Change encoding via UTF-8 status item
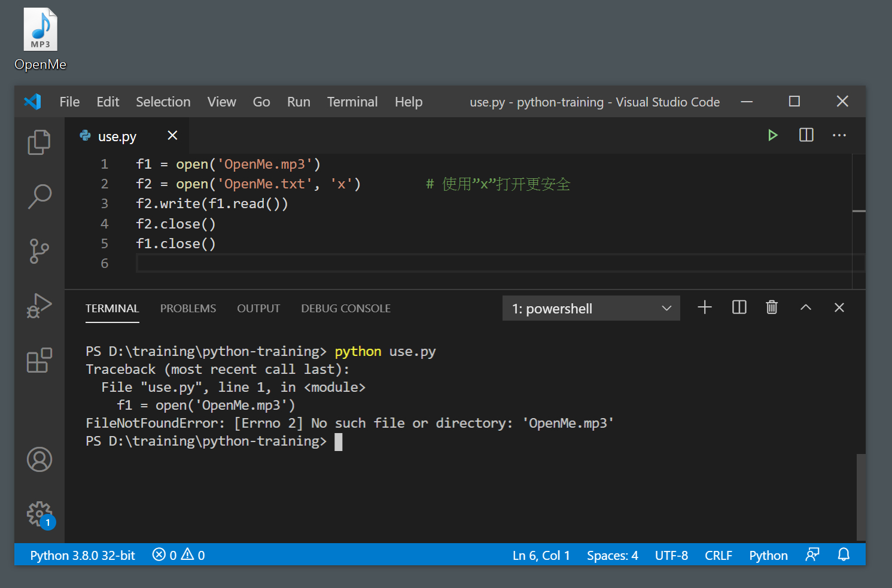892x588 pixels. (x=671, y=555)
